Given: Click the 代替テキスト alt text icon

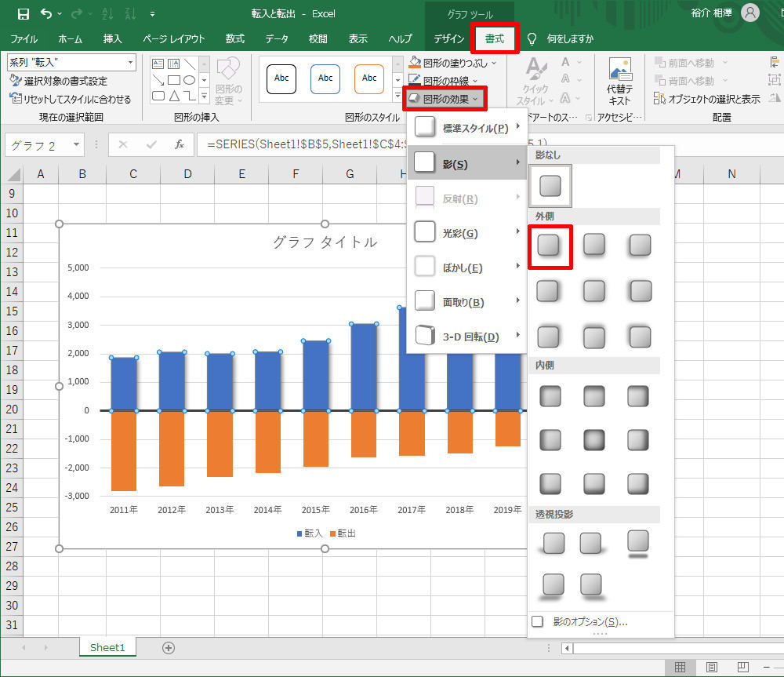Looking at the screenshot, I should [619, 81].
